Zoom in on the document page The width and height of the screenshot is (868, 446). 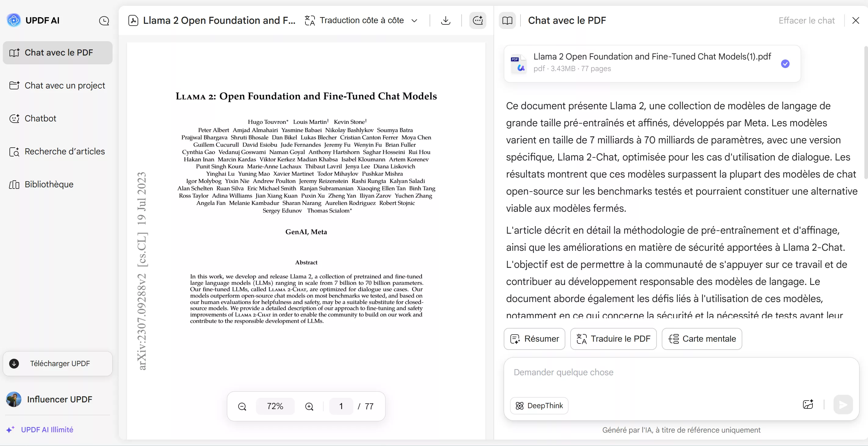point(309,406)
